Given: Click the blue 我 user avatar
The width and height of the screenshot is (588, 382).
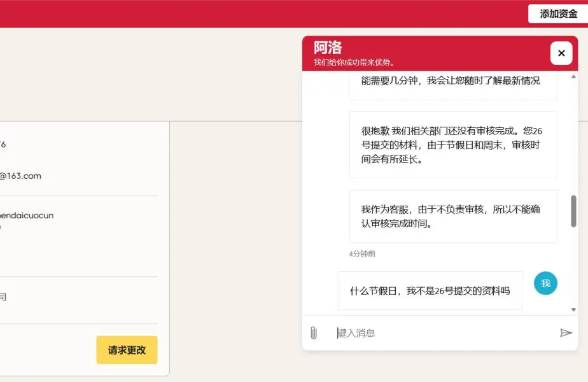Looking at the screenshot, I should [x=545, y=283].
